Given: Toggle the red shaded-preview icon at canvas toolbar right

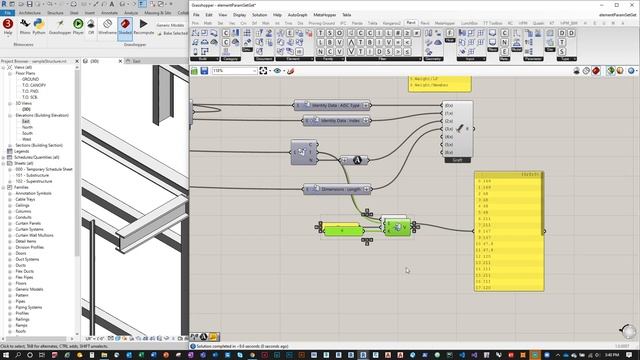Looking at the screenshot, I should coord(596,71).
